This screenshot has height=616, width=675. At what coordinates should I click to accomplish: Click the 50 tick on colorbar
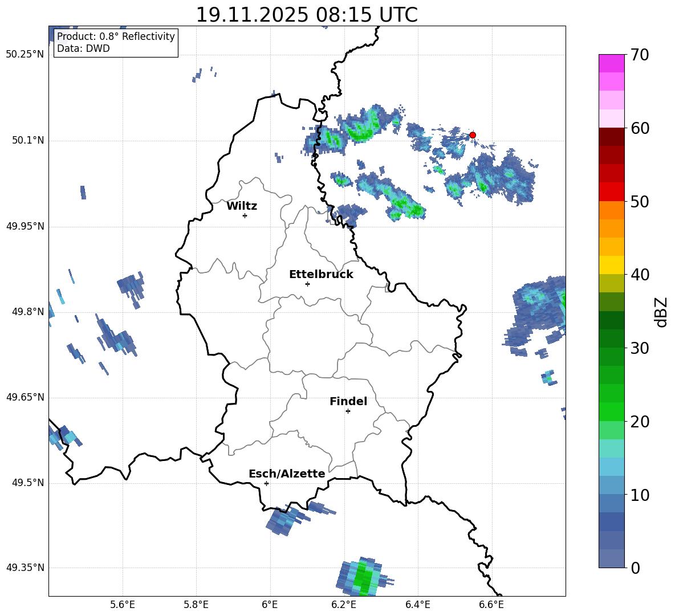[640, 201]
